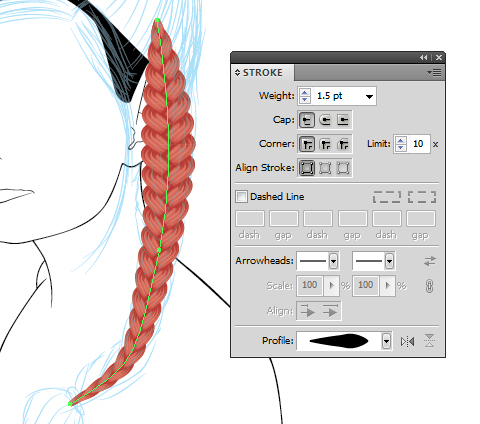The width and height of the screenshot is (480, 424).
Task: Click the Weight value field 1.5 pt
Action: 336,96
